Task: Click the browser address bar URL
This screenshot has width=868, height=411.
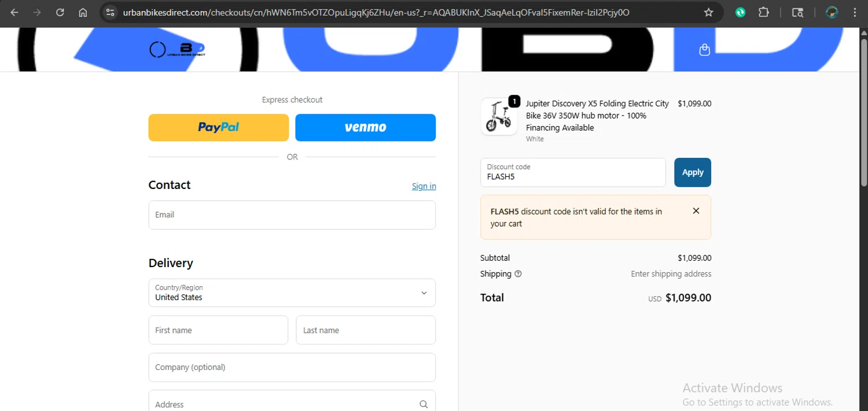Action: (376, 12)
